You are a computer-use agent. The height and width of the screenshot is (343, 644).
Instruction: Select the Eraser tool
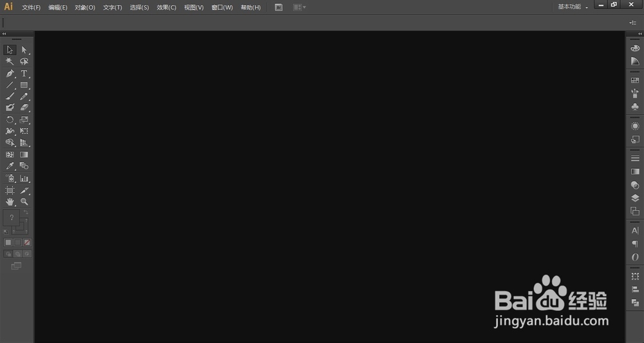24,107
